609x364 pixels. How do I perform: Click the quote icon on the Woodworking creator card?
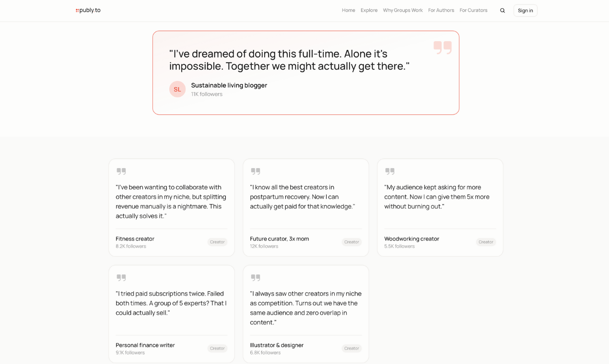(389, 171)
